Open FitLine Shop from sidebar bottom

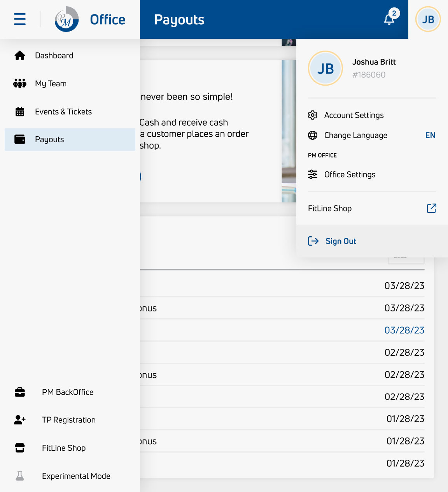point(64,448)
